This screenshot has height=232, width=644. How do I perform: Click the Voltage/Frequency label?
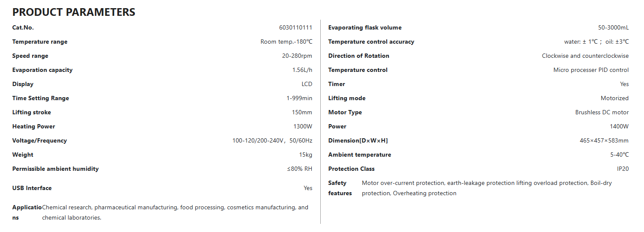[x=39, y=141]
